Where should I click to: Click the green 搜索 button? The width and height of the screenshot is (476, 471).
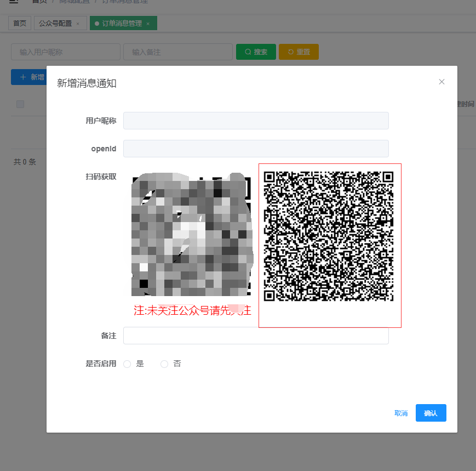pos(256,52)
